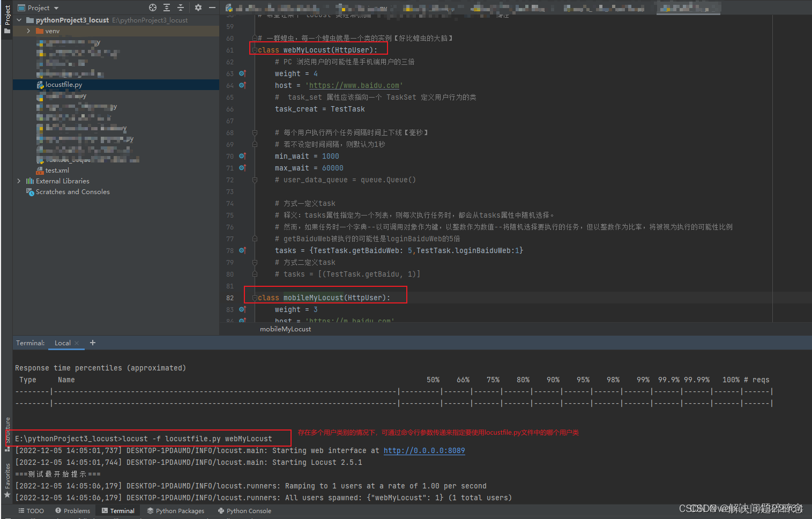Open the Python Packages tool window
This screenshot has width=812, height=519.
pos(176,511)
